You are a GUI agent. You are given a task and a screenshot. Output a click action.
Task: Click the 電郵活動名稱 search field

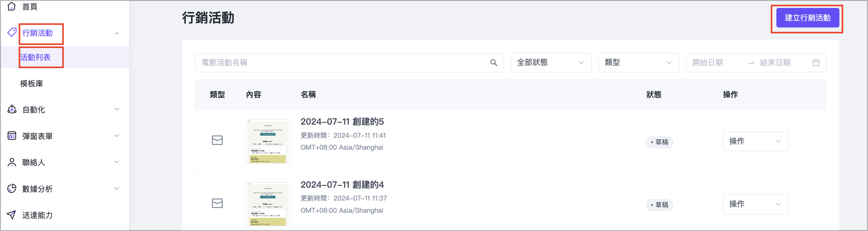click(x=342, y=62)
